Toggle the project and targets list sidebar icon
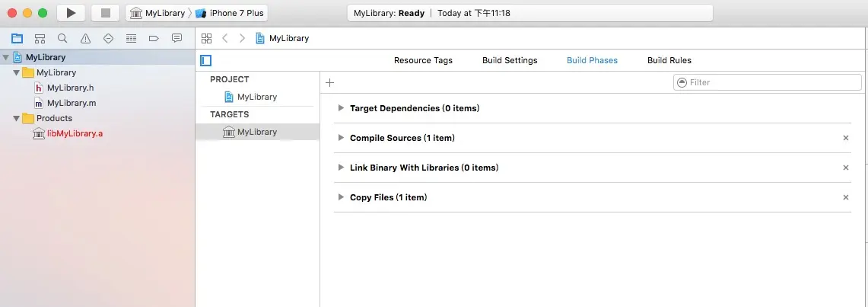The image size is (868, 307). [x=206, y=60]
